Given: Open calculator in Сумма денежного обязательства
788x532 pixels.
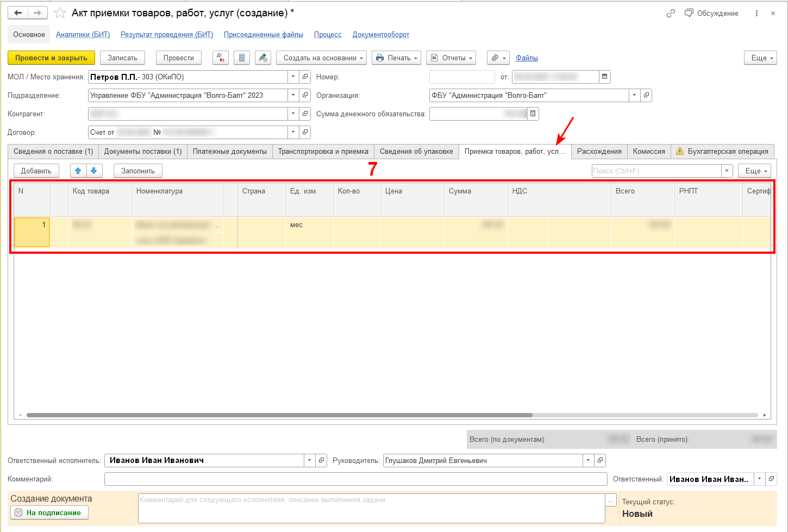Looking at the screenshot, I should (533, 114).
